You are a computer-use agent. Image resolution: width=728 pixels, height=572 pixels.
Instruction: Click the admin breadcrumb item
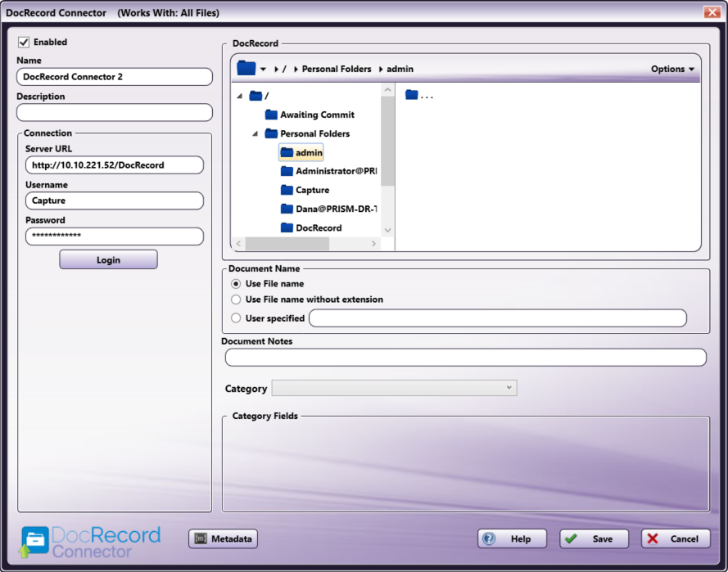[x=400, y=69]
